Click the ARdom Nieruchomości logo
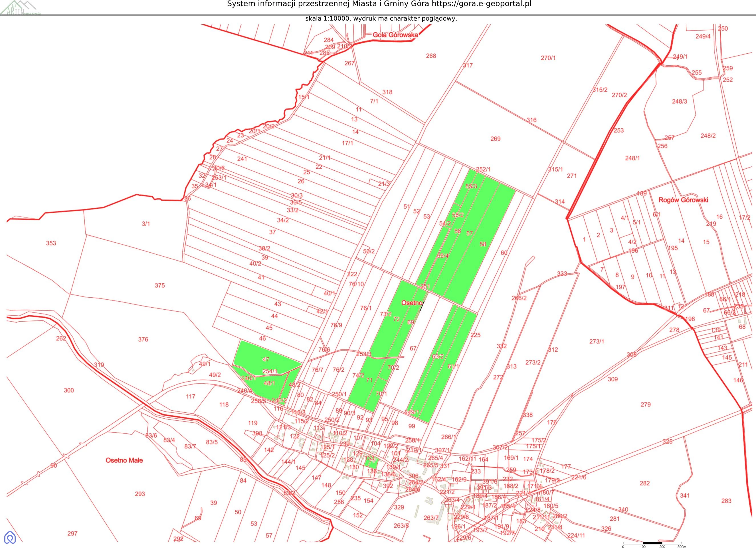Viewport: 756px width, 548px height. click(20, 8)
